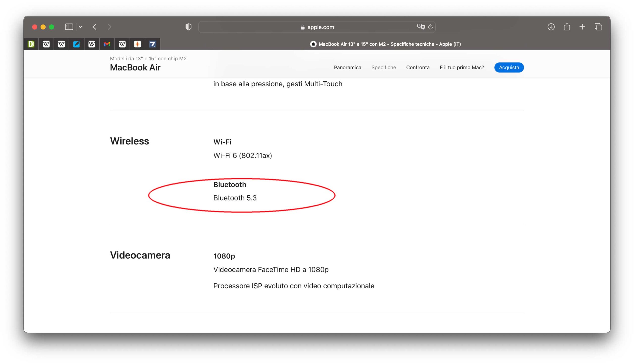Open the Share menu
Screen dimensions: 634x364
pos(567,27)
